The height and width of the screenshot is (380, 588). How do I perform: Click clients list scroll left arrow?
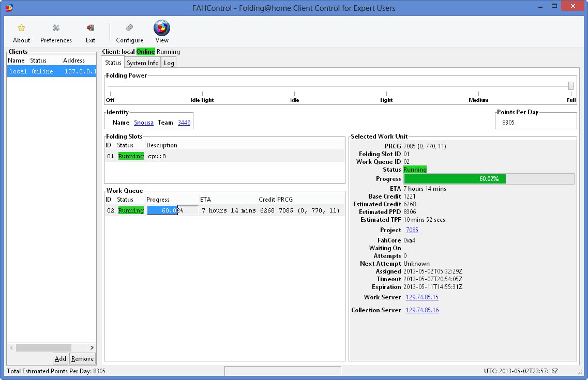[11, 348]
